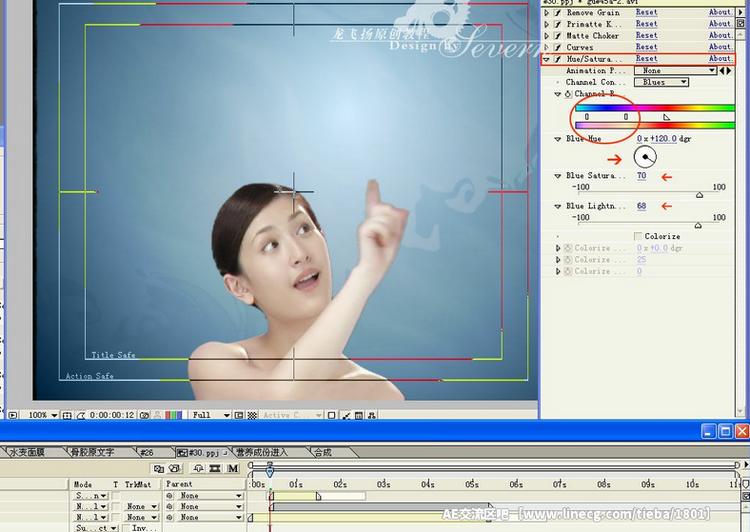The width and height of the screenshot is (750, 532).
Task: Switch to the 水表面膜 tab
Action: (27, 452)
